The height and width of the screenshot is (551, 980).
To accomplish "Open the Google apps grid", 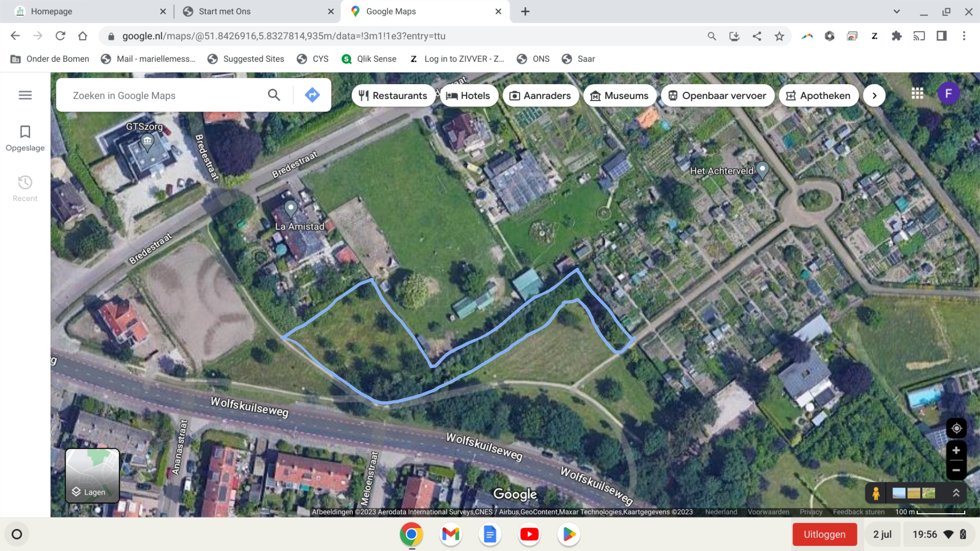I will [x=917, y=94].
